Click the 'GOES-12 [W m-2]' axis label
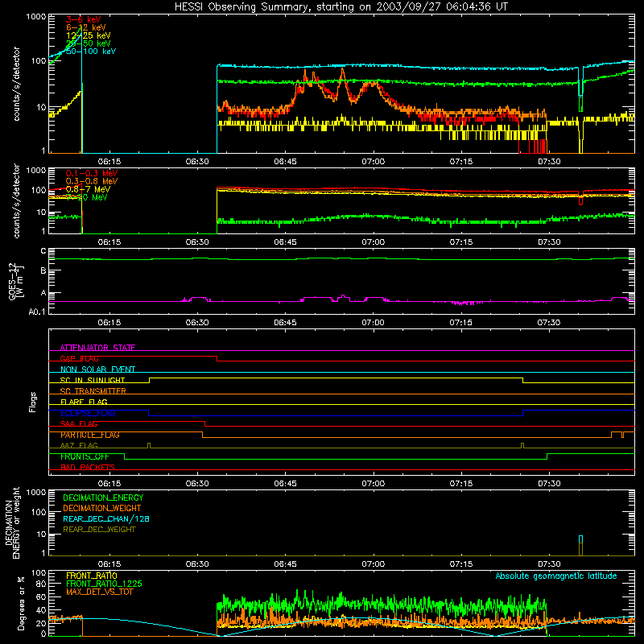 click(16, 282)
